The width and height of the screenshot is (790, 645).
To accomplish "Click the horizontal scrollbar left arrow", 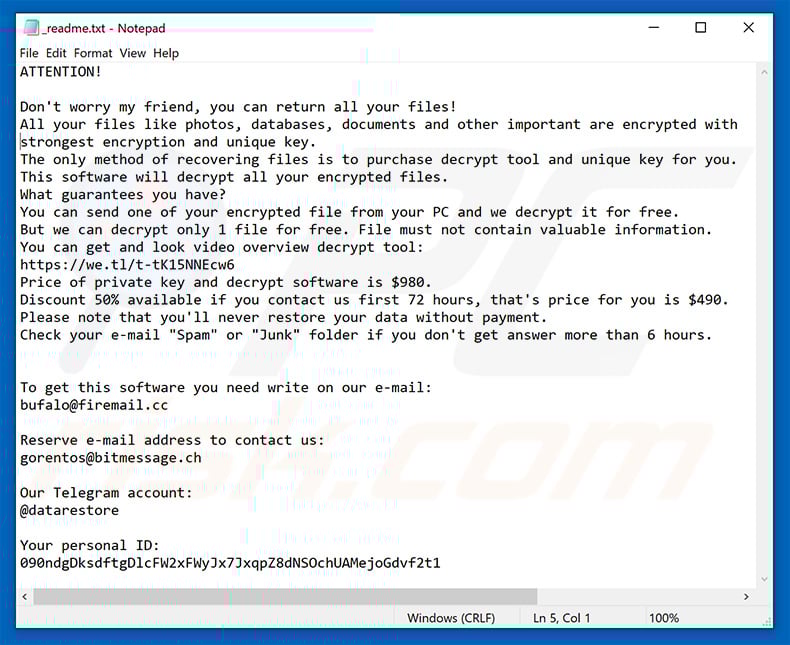I will pos(25,597).
